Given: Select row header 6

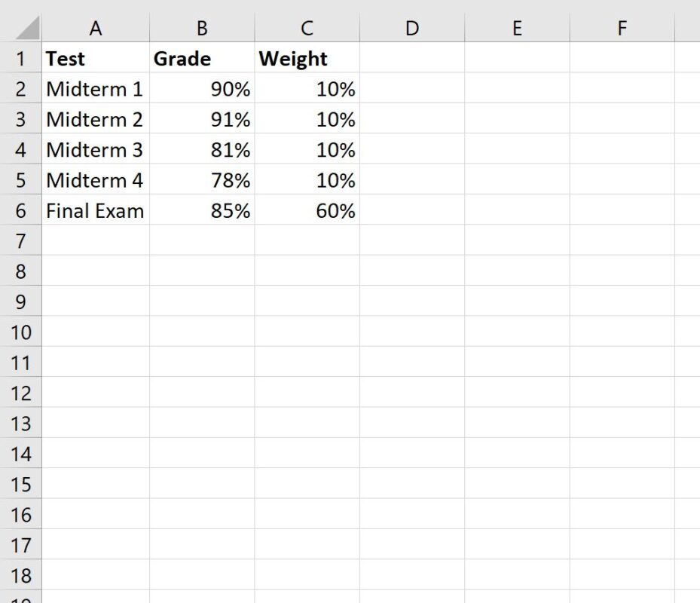Looking at the screenshot, I should 22,210.
